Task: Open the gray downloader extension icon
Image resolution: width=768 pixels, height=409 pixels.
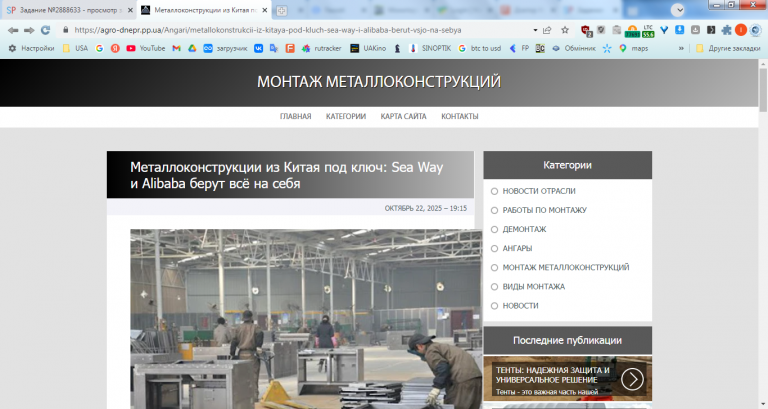Action: coord(695,30)
